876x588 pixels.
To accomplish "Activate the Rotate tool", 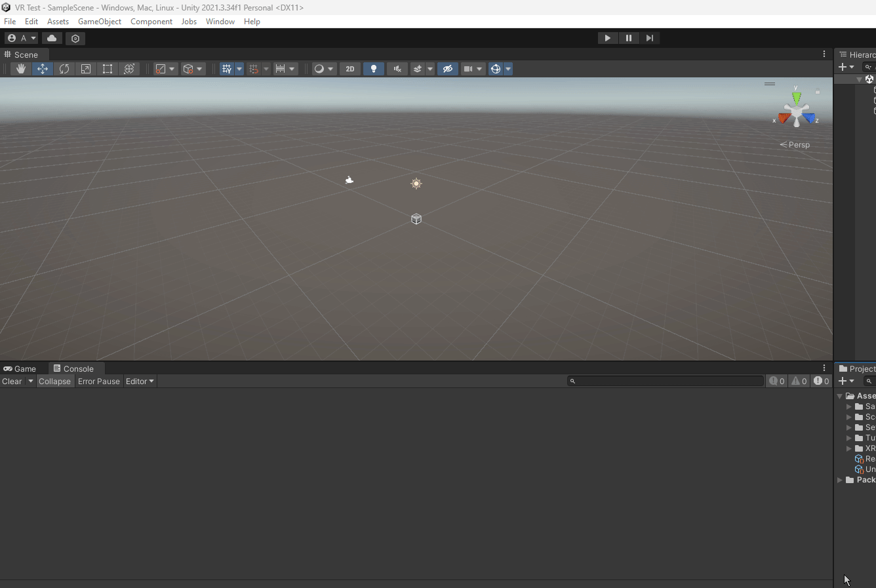I will point(64,68).
